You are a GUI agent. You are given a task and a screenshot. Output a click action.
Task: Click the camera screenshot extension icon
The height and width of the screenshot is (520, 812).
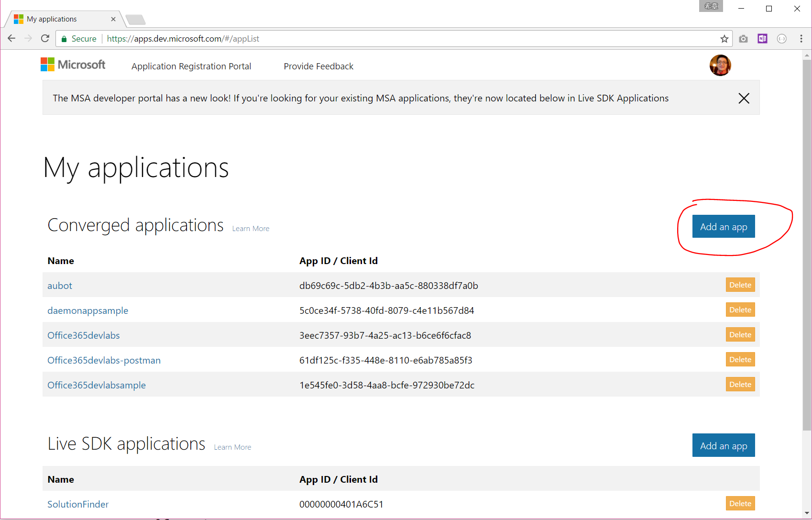pos(743,39)
